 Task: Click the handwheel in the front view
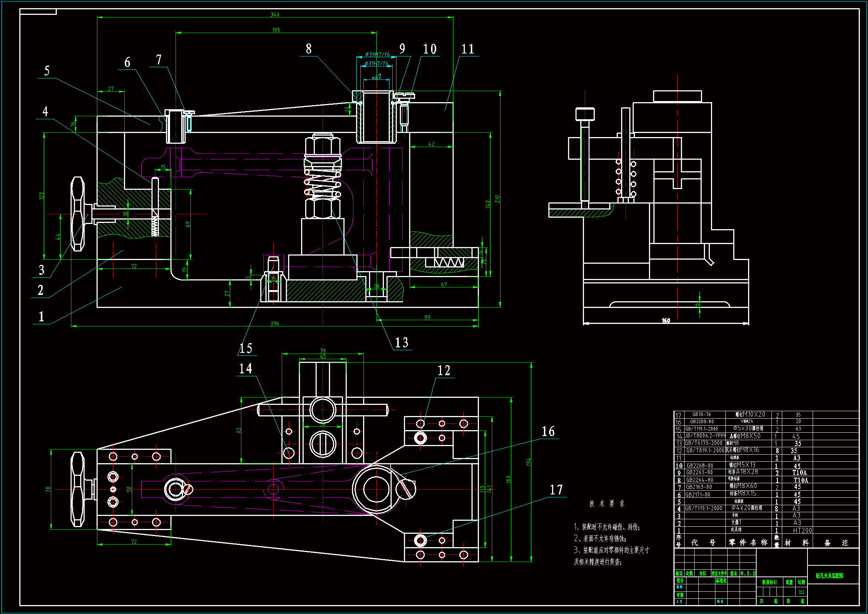[78, 214]
